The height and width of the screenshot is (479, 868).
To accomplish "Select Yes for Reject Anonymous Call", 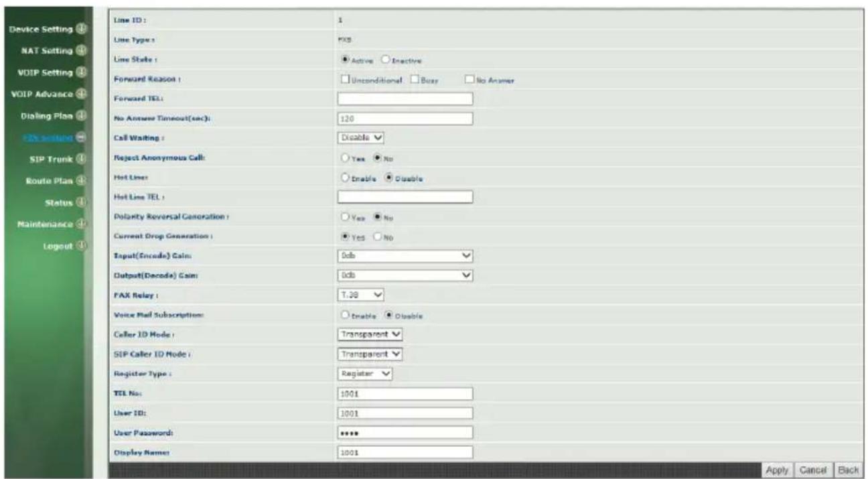I will pos(346,159).
